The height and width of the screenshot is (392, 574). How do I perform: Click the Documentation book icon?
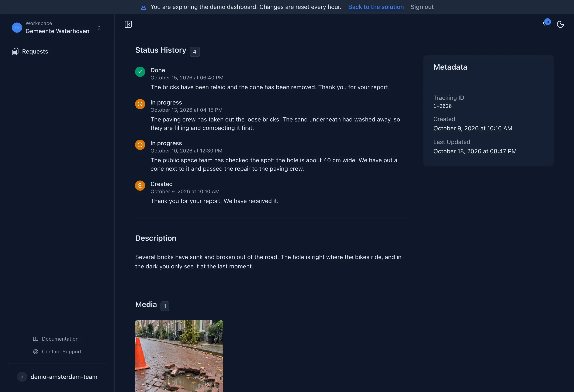coord(36,339)
